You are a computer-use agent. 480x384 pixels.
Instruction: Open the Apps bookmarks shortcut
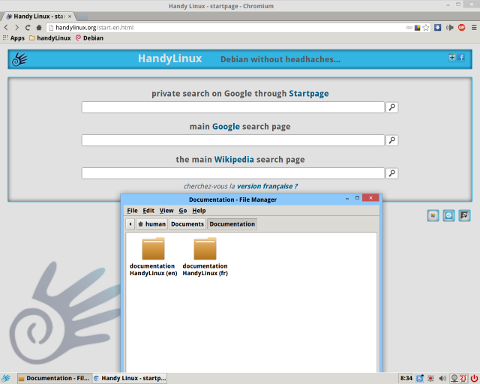pyautogui.click(x=14, y=38)
